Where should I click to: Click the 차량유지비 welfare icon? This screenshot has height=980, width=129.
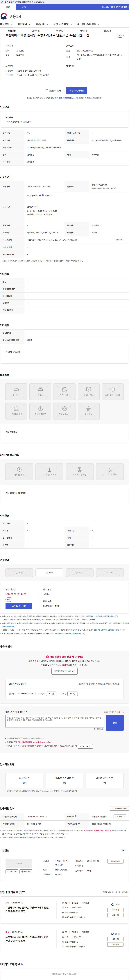(x=64, y=392)
